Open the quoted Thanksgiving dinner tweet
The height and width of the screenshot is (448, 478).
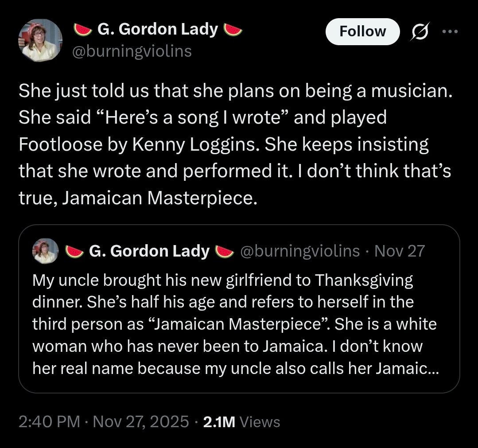pyautogui.click(x=235, y=324)
